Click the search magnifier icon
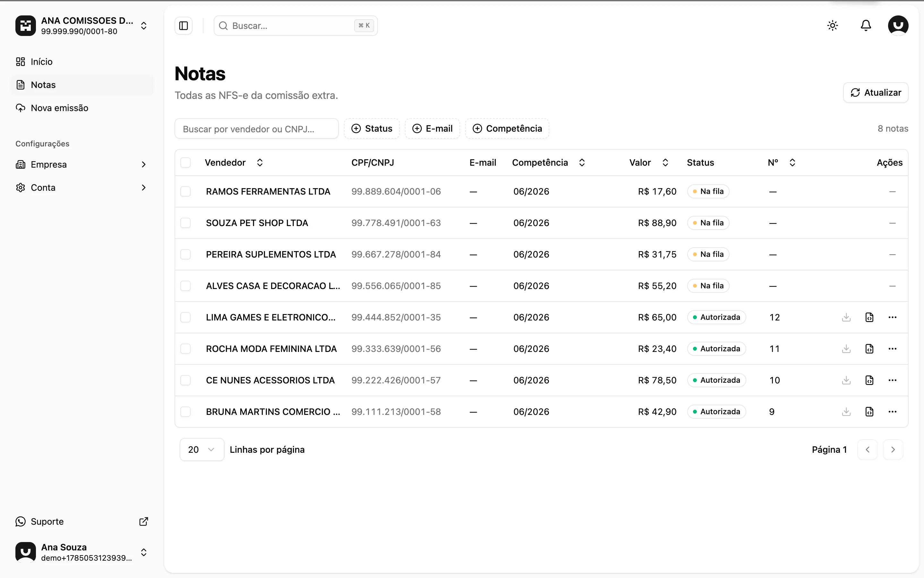Viewport: 924px width, 578px height. [x=223, y=26]
